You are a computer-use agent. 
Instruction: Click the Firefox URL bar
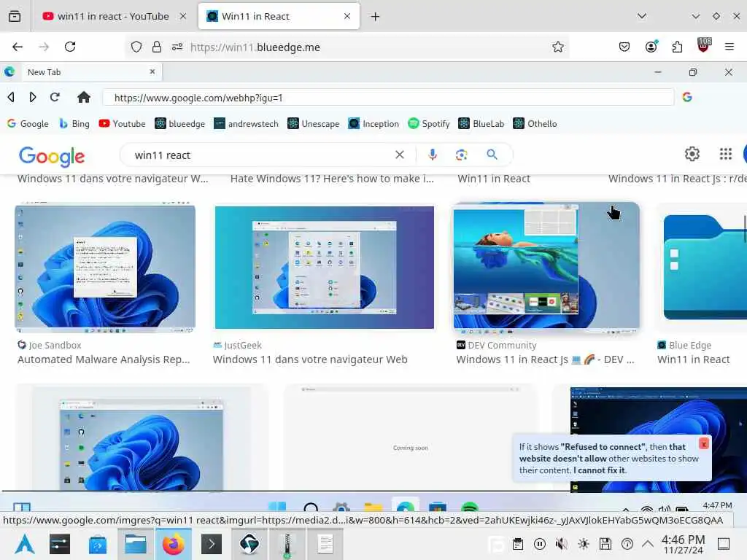348,47
